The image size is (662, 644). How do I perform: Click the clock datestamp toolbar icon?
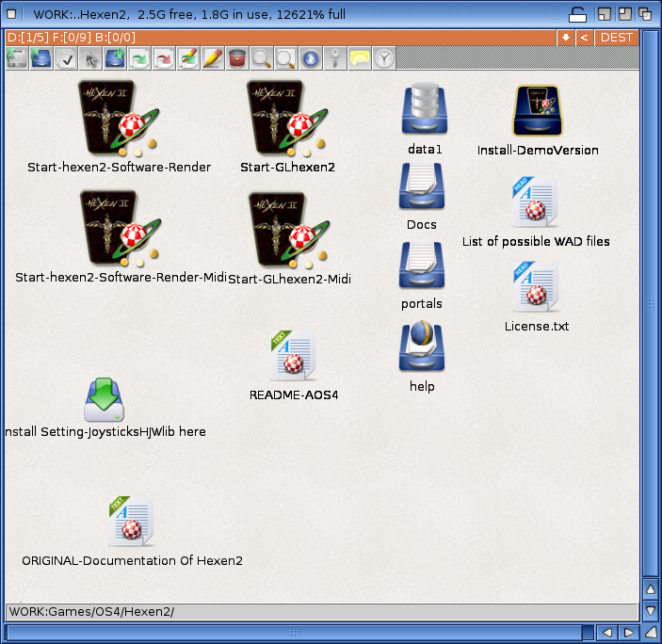click(384, 58)
